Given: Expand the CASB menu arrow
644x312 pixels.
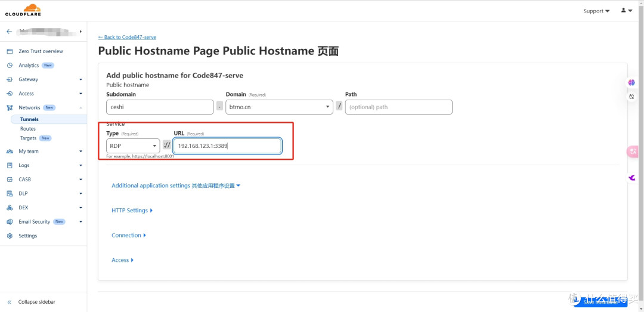Looking at the screenshot, I should tap(80, 180).
